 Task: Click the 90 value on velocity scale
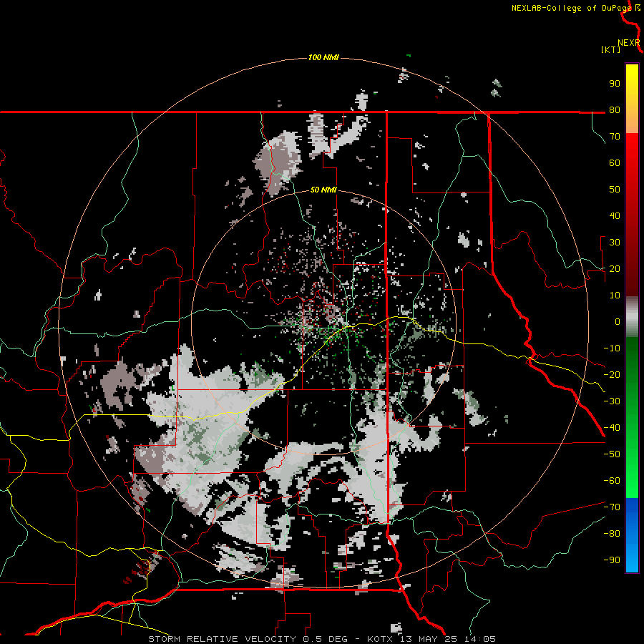pos(615,84)
